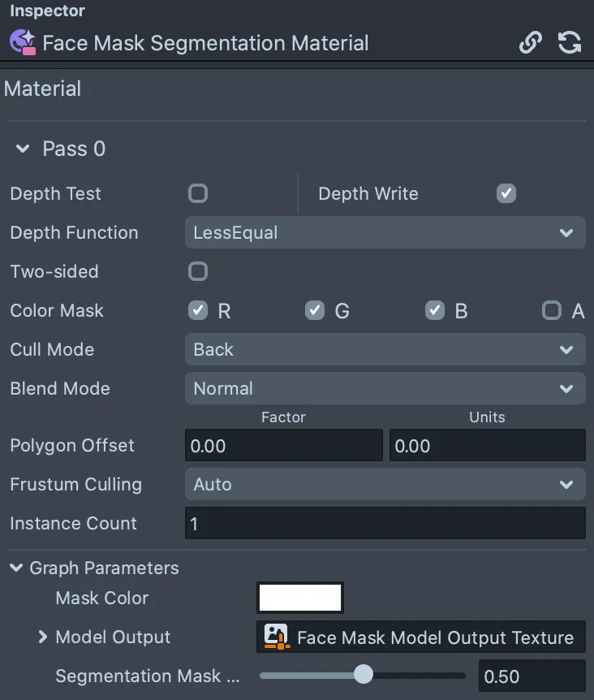Click the refresh arrows icon in header
The image size is (594, 700).
(570, 42)
